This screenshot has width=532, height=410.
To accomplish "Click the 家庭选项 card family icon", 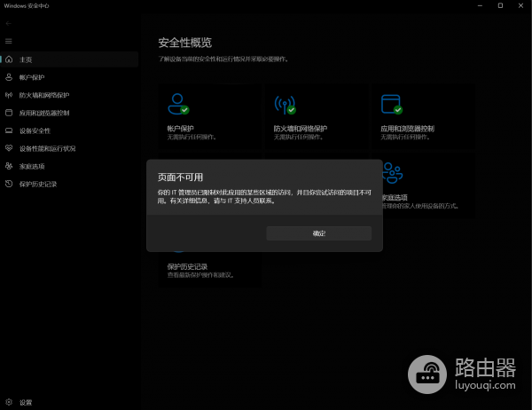I will pos(393,173).
